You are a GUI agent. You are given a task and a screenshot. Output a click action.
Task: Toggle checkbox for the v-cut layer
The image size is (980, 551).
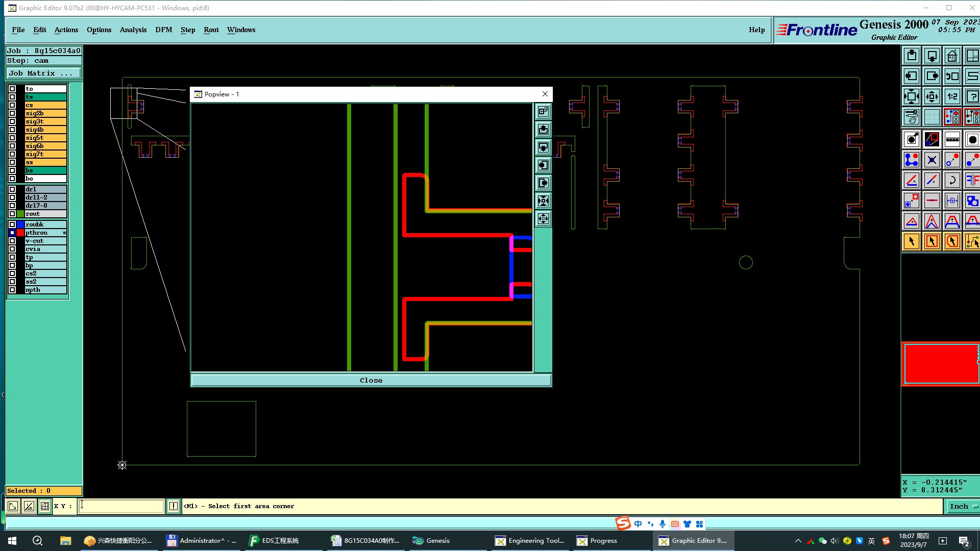12,241
